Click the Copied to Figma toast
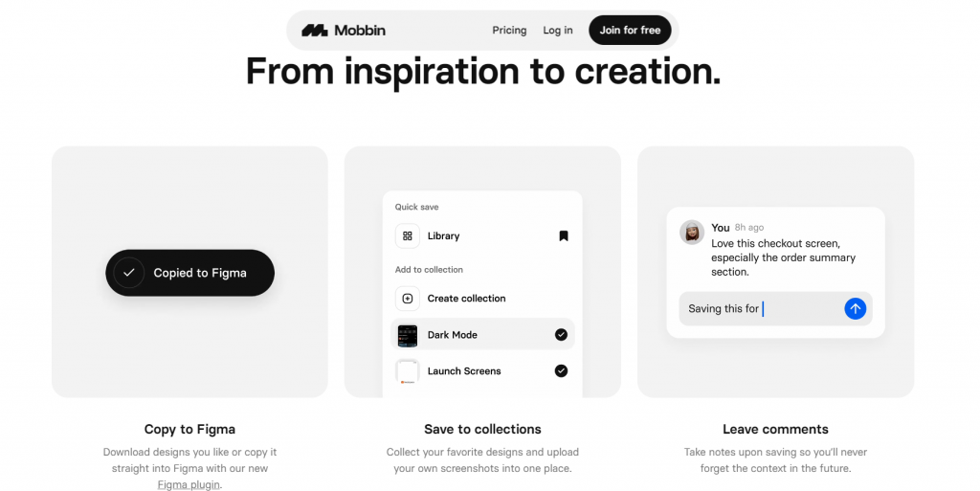The width and height of the screenshot is (980, 491). [x=190, y=273]
